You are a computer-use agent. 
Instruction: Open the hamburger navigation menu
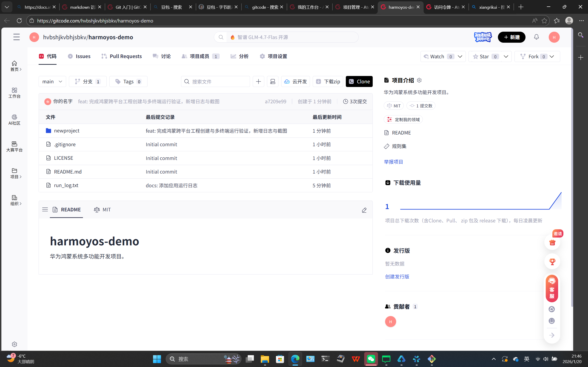tap(17, 37)
